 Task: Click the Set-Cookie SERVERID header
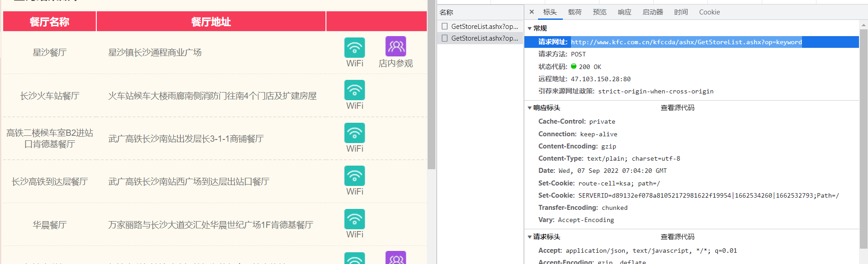689,195
